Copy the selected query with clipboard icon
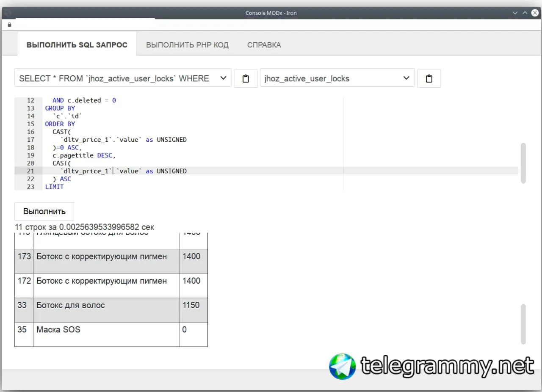Screen dimensions: 542x392 pyautogui.click(x=246, y=78)
